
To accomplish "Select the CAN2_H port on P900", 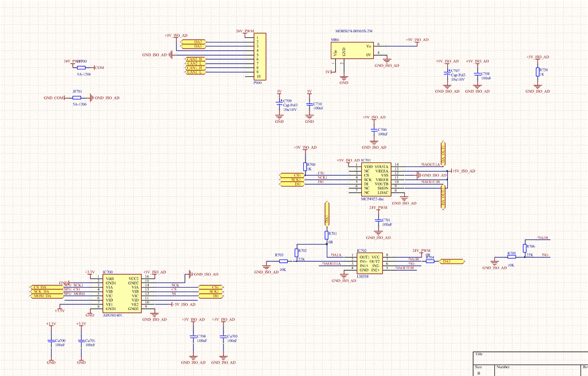I will pyautogui.click(x=195, y=59).
